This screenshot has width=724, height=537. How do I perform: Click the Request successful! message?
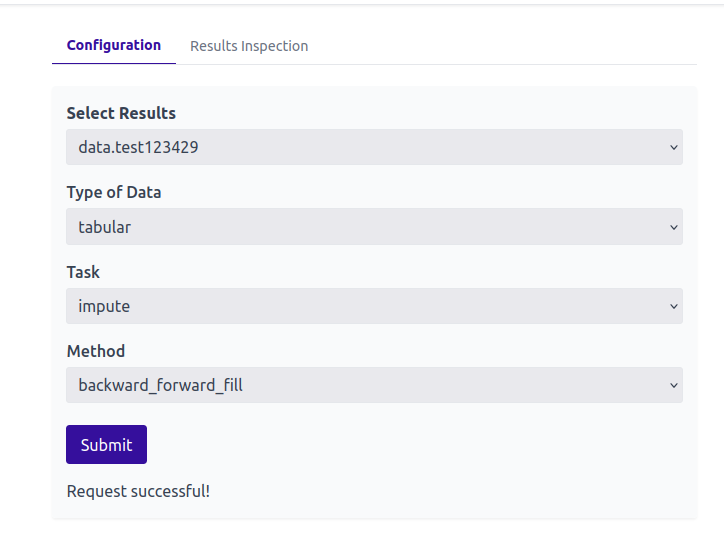[138, 491]
